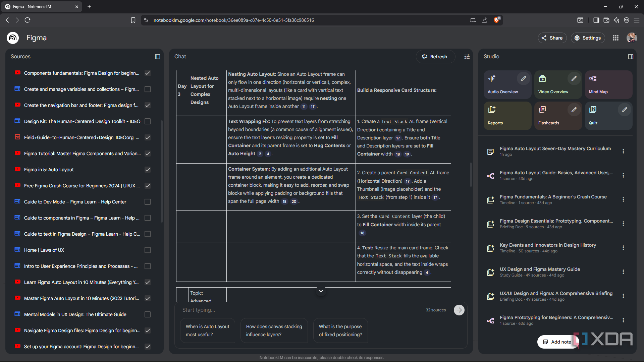
Task: Edit Flashcards customization pencil
Action: 574,110
